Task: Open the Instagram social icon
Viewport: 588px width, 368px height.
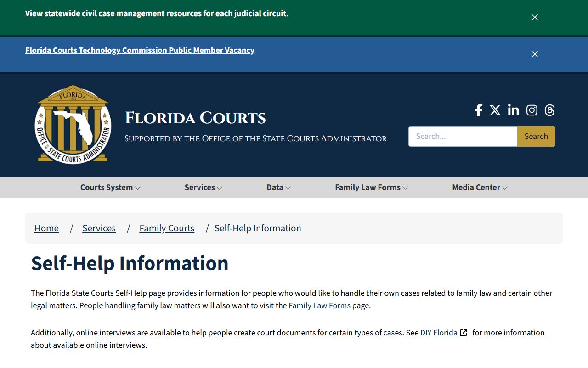Action: point(532,110)
